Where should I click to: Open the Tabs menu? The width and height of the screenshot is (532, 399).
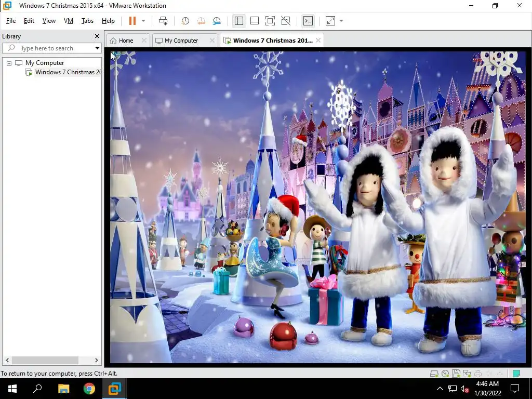[87, 21]
